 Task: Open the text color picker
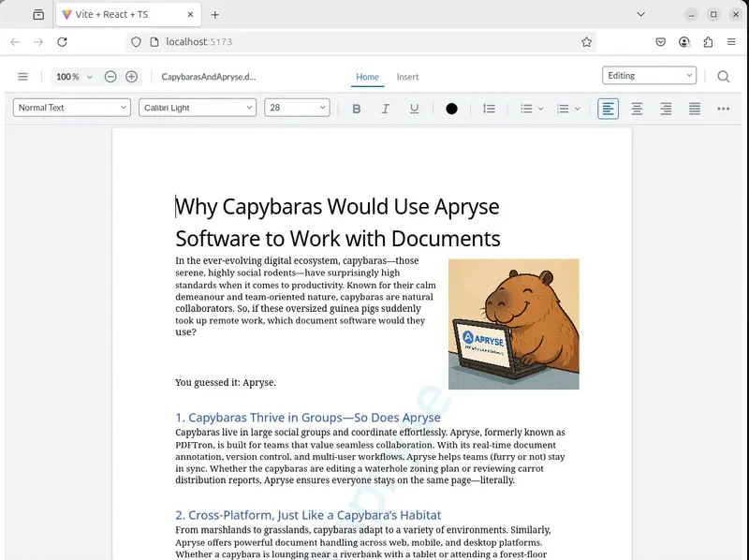point(451,109)
